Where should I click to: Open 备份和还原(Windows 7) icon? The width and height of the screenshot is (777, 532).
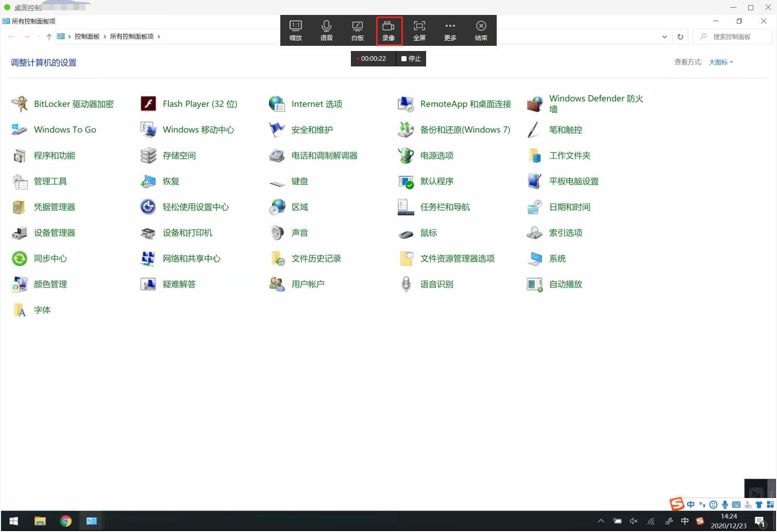point(406,130)
